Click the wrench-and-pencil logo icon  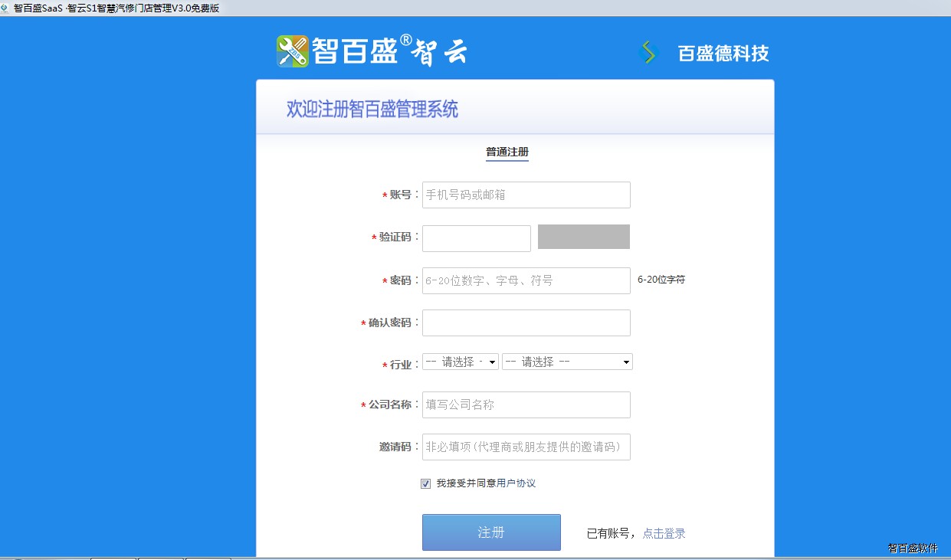293,51
